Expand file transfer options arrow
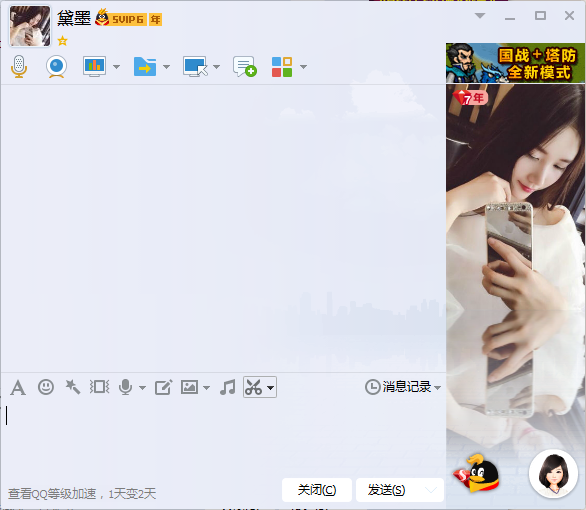 [x=167, y=67]
